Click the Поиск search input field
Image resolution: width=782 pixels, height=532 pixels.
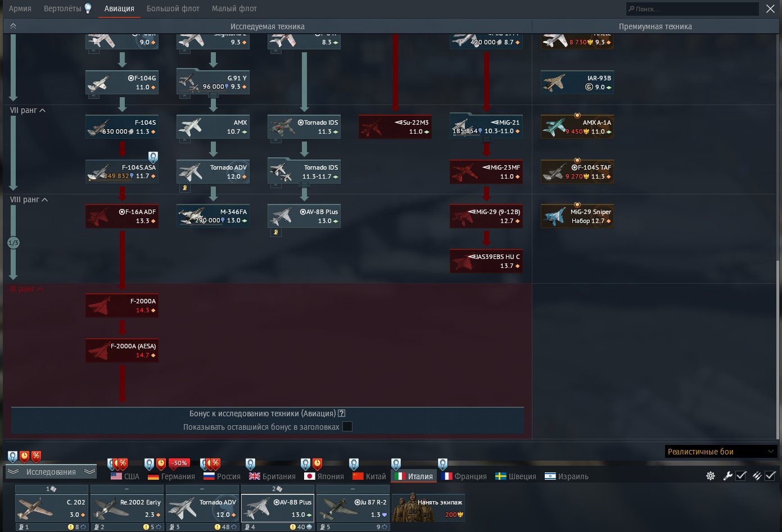(x=693, y=9)
